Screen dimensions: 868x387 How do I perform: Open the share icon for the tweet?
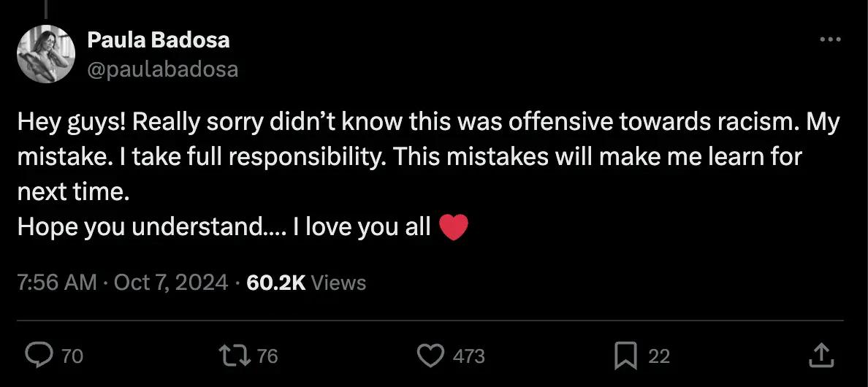821,356
